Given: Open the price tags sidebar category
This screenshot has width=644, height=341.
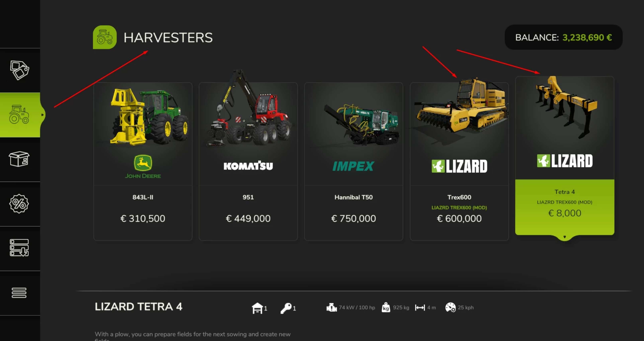Looking at the screenshot, I should [x=20, y=70].
